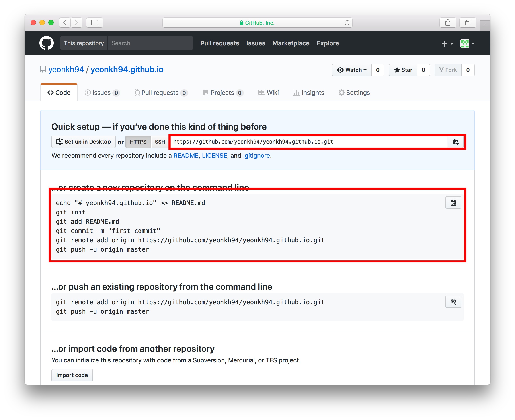Click the 'git init' command line
Viewport: 515px width, 420px height.
pyautogui.click(x=71, y=212)
